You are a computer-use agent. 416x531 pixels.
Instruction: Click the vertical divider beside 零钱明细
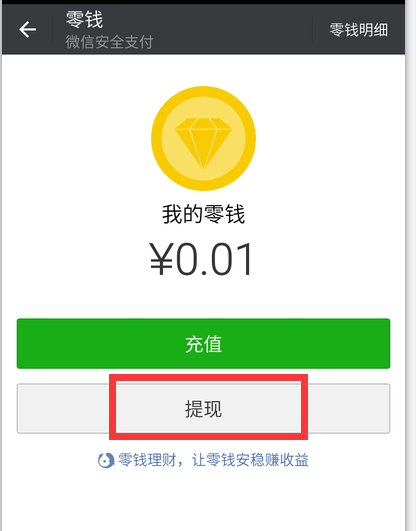tap(312, 29)
